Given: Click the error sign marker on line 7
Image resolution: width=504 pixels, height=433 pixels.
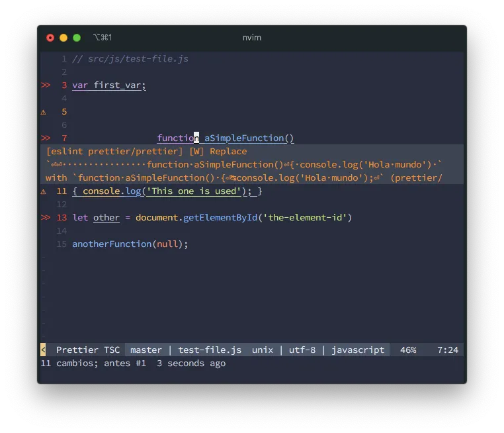Looking at the screenshot, I should [x=46, y=138].
